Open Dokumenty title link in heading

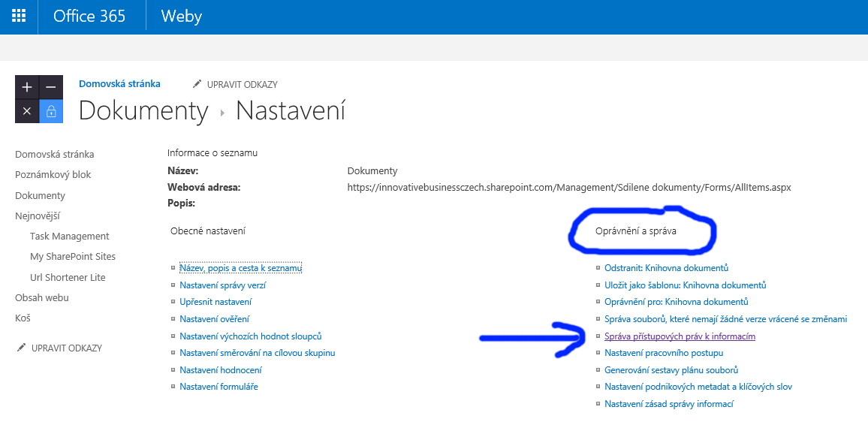click(x=143, y=110)
